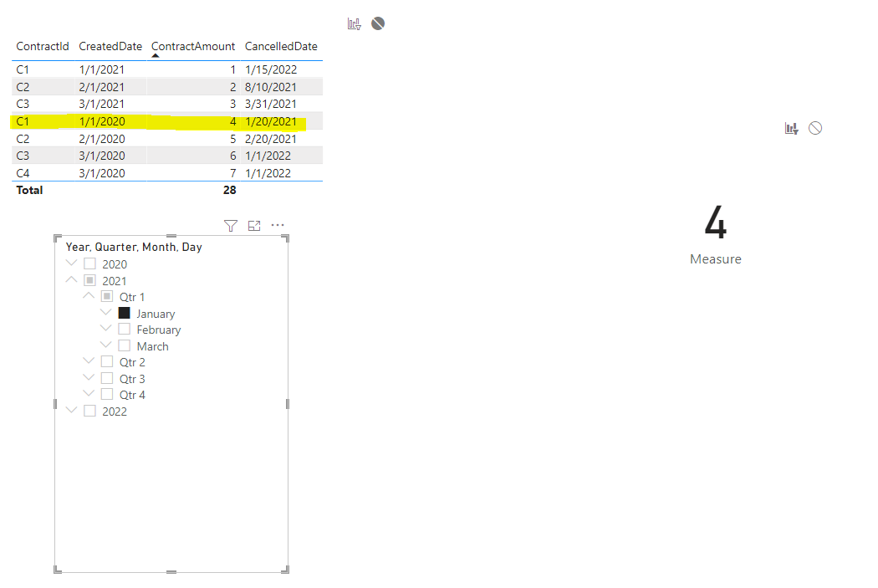Sort by ContractId column header
Viewport: 878px width, 588px height.
click(43, 47)
